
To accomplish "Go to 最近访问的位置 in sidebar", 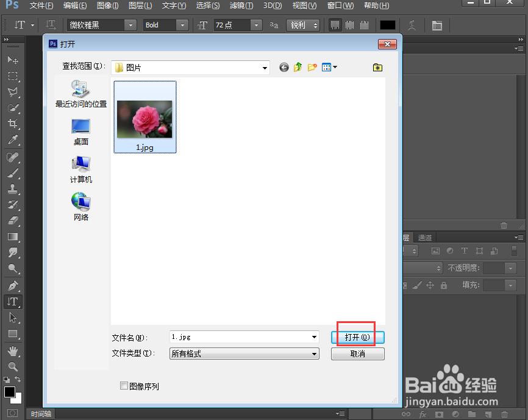I will [81, 94].
